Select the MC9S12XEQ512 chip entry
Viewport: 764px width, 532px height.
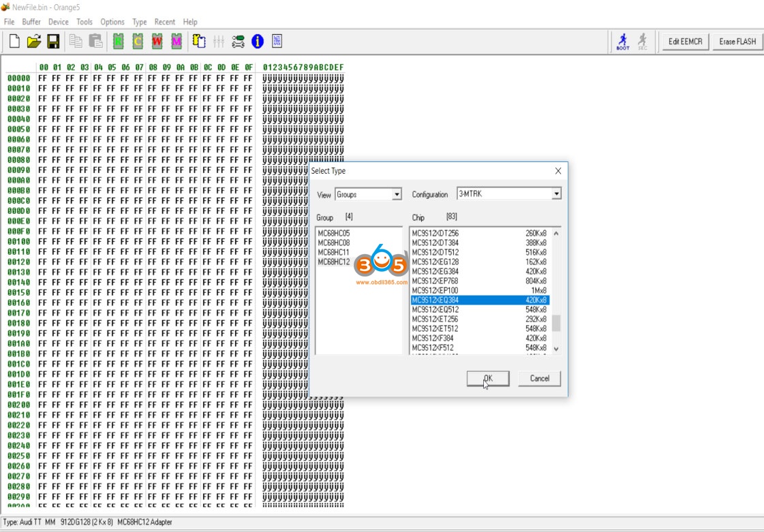click(x=479, y=309)
